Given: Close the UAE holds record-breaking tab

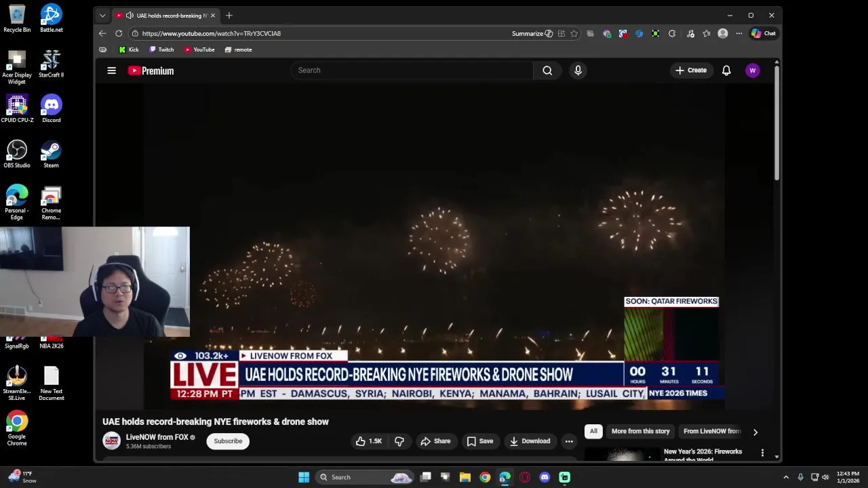Looking at the screenshot, I should click(213, 16).
